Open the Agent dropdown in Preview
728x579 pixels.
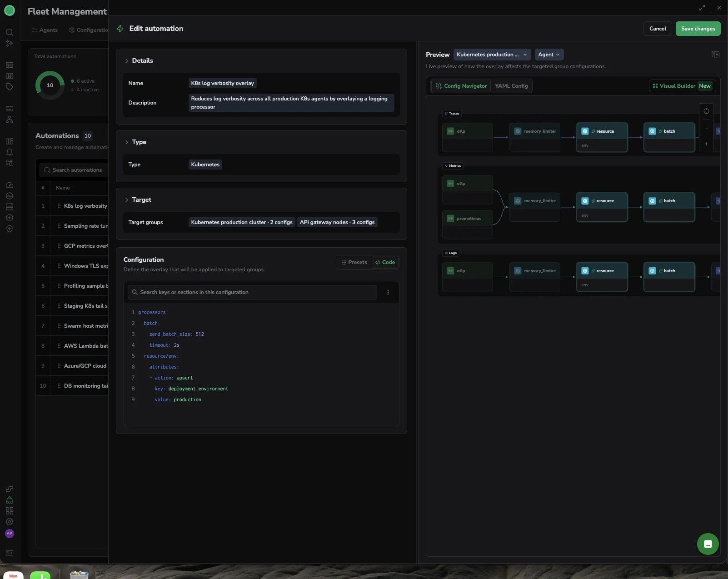(549, 55)
